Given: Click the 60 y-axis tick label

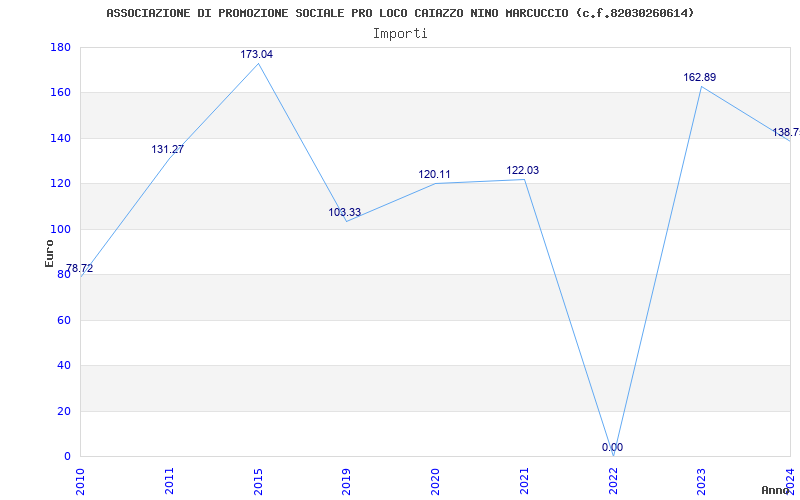Looking at the screenshot, I should 64,320.
